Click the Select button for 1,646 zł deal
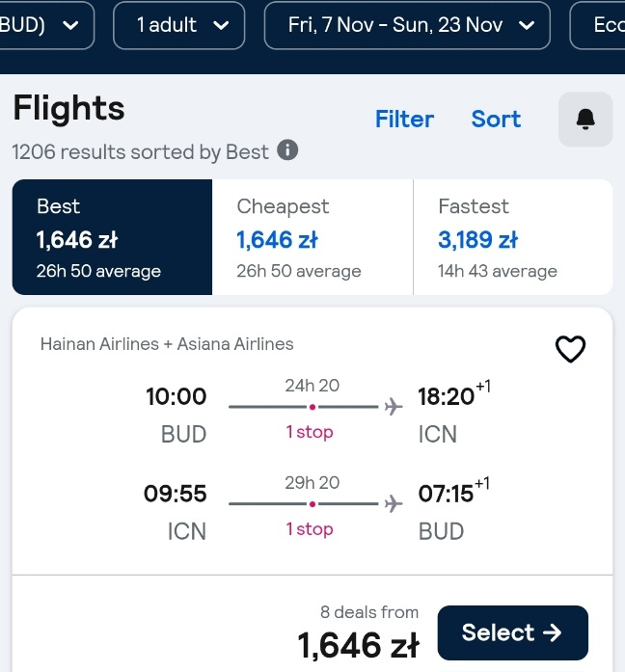Image resolution: width=625 pixels, height=672 pixels. tap(513, 632)
